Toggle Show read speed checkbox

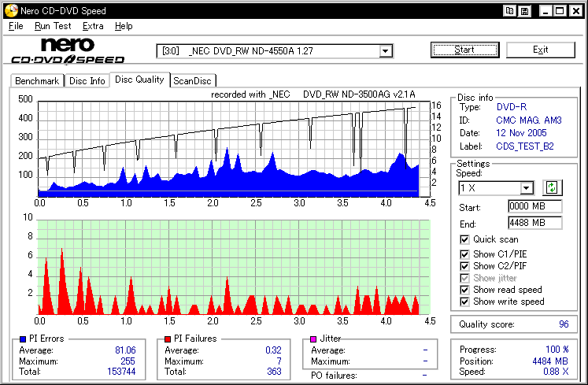tap(464, 290)
